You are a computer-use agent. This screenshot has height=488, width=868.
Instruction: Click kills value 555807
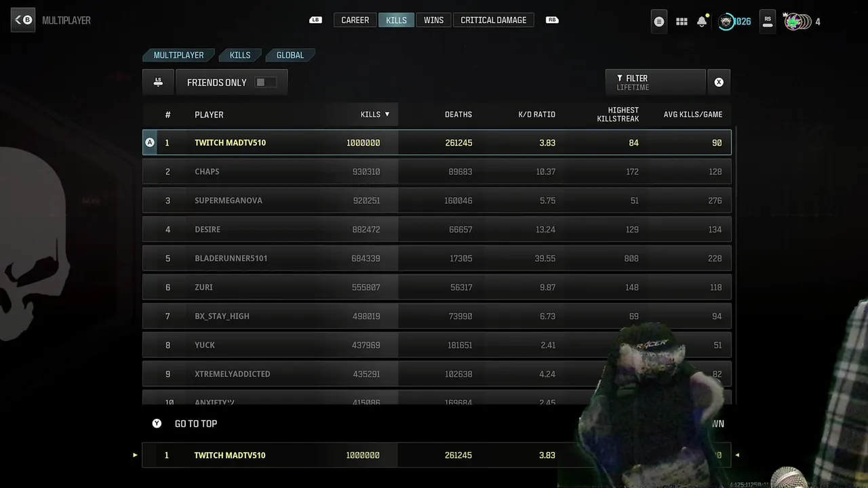(366, 287)
